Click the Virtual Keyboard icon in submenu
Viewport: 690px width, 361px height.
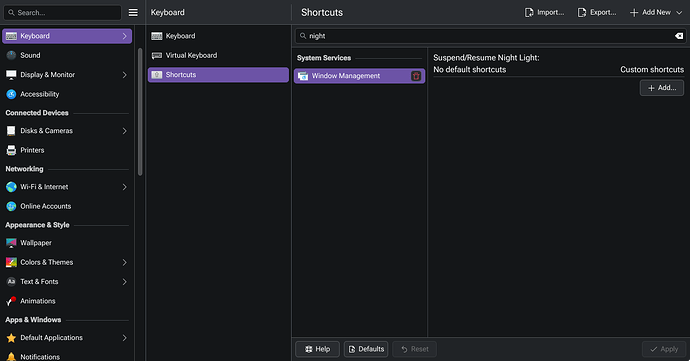[157, 55]
